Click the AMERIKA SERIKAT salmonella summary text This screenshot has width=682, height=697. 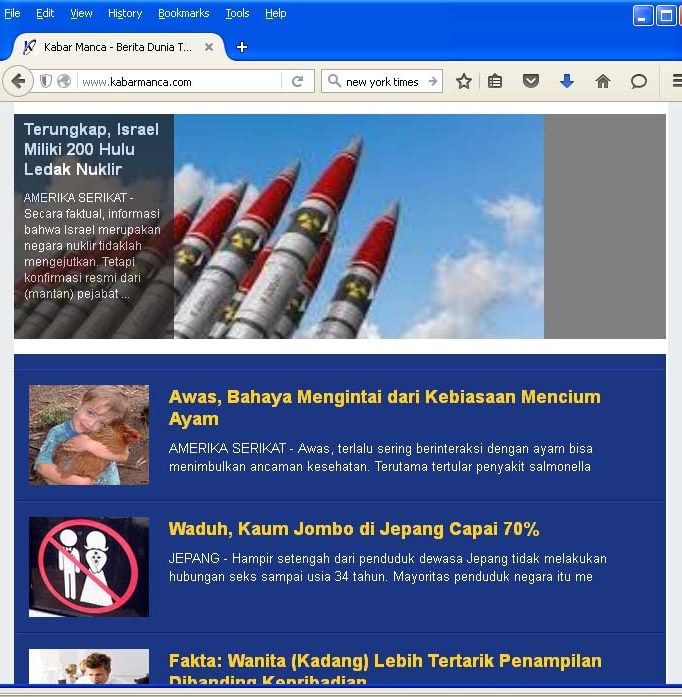[x=381, y=457]
